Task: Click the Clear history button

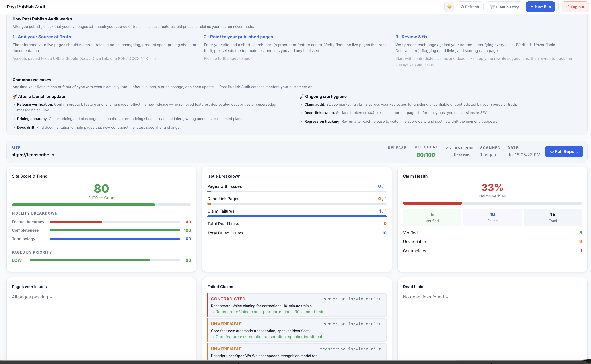Action: click(504, 7)
